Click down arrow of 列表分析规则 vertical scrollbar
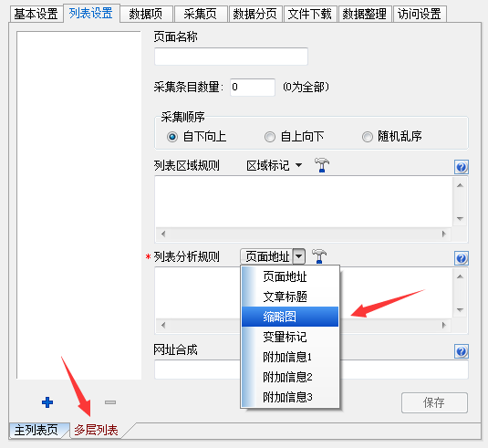The width and height of the screenshot is (488, 448). (460, 310)
